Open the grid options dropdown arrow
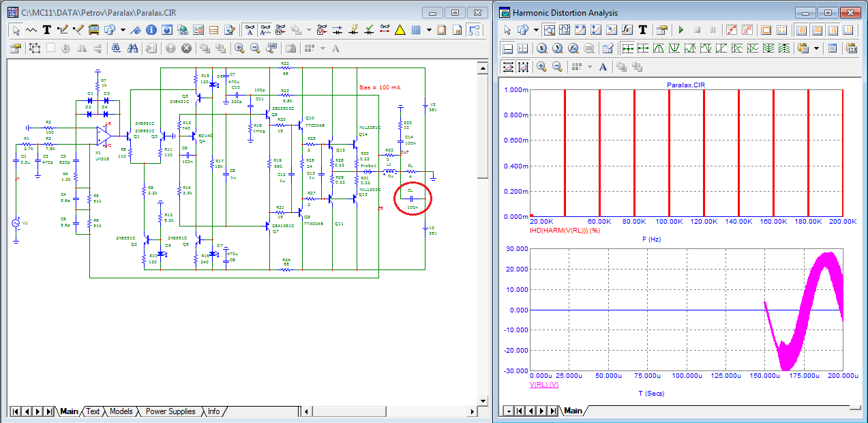Viewport: 868px width, 423px height. click(429, 29)
